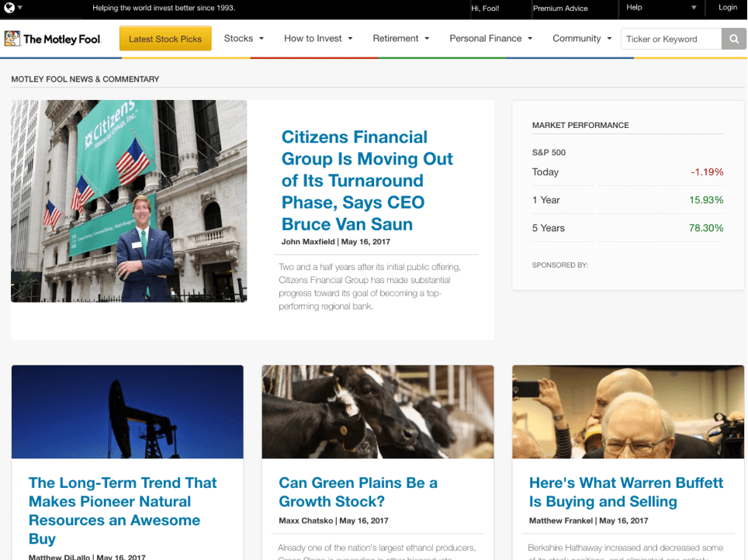Expand the Help dropdown arrow
This screenshot has width=748, height=560.
pyautogui.click(x=694, y=8)
